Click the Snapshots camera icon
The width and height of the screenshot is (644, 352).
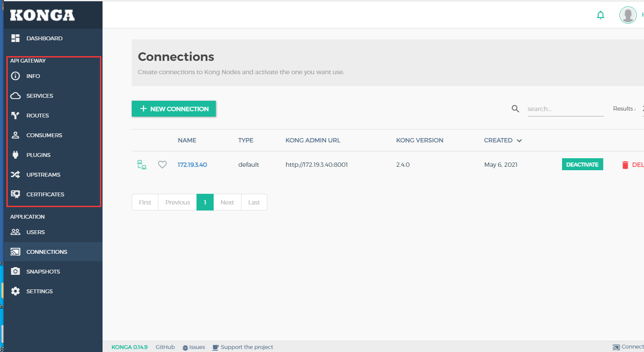pos(15,271)
